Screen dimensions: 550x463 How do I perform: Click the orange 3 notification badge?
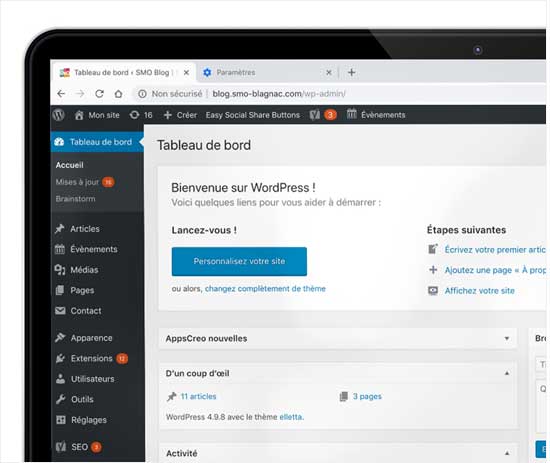[x=330, y=115]
